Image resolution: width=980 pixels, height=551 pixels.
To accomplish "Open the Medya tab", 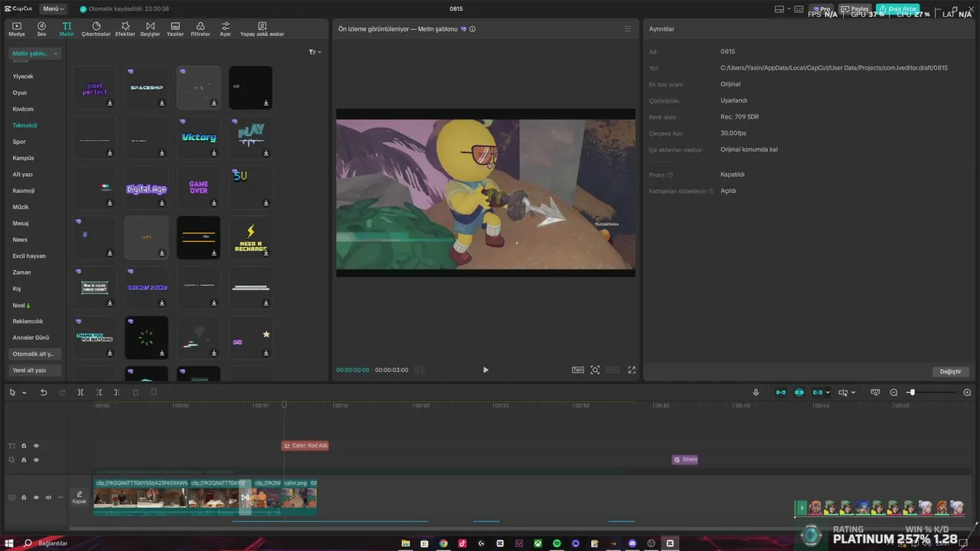I will 16,29.
